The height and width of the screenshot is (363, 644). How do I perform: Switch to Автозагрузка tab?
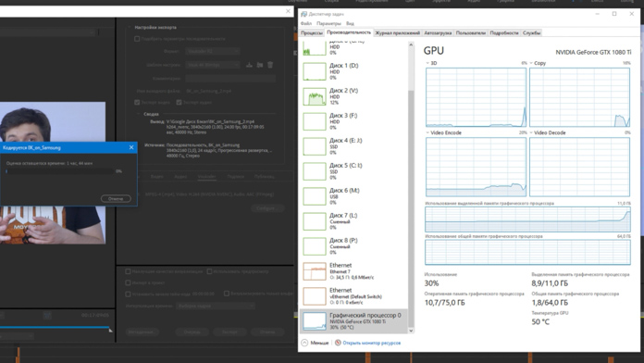[x=438, y=33]
